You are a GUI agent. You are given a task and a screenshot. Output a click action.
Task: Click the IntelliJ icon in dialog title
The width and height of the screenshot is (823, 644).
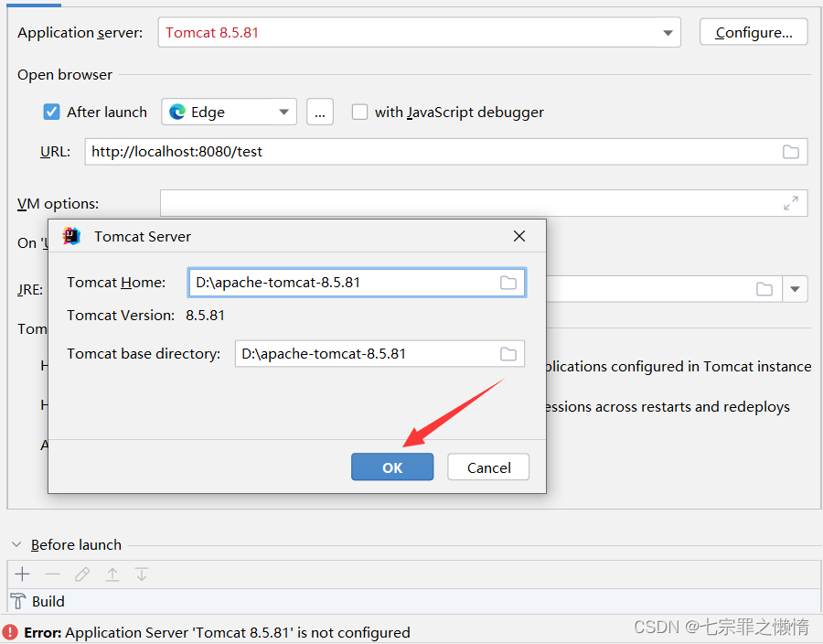click(71, 236)
